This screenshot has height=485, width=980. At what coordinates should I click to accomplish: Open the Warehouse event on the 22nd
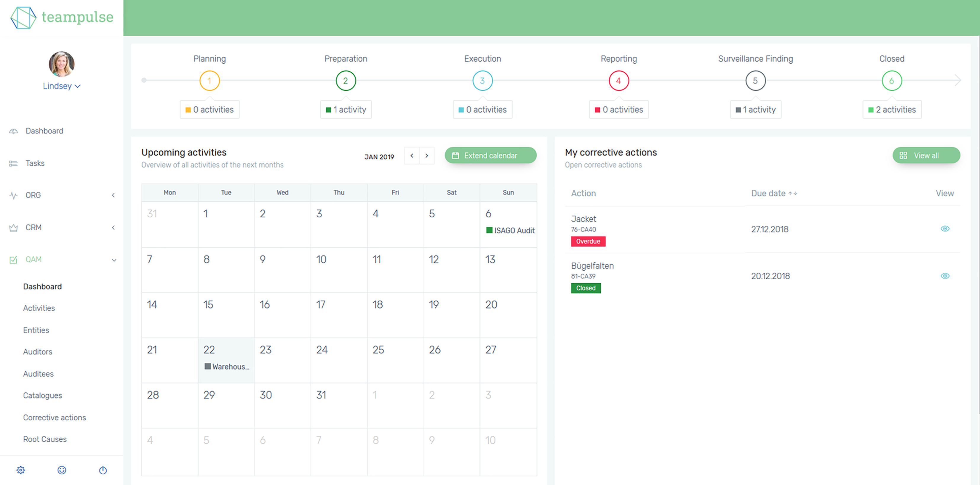(227, 367)
